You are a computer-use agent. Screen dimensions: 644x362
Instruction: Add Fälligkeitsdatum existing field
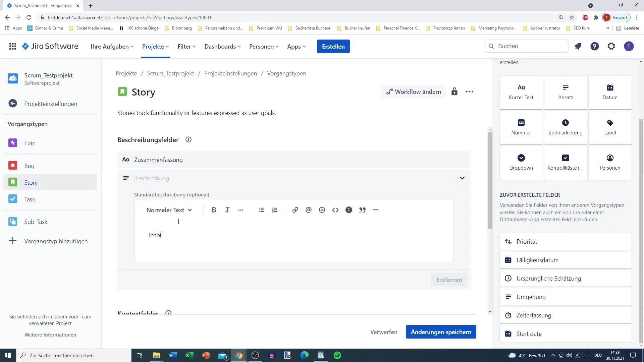(x=566, y=260)
